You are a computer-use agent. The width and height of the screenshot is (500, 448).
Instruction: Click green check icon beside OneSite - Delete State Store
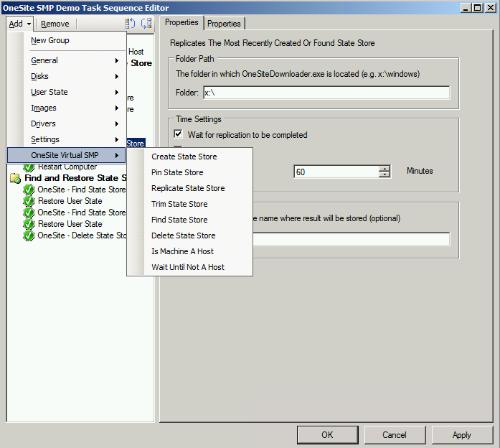tap(29, 235)
